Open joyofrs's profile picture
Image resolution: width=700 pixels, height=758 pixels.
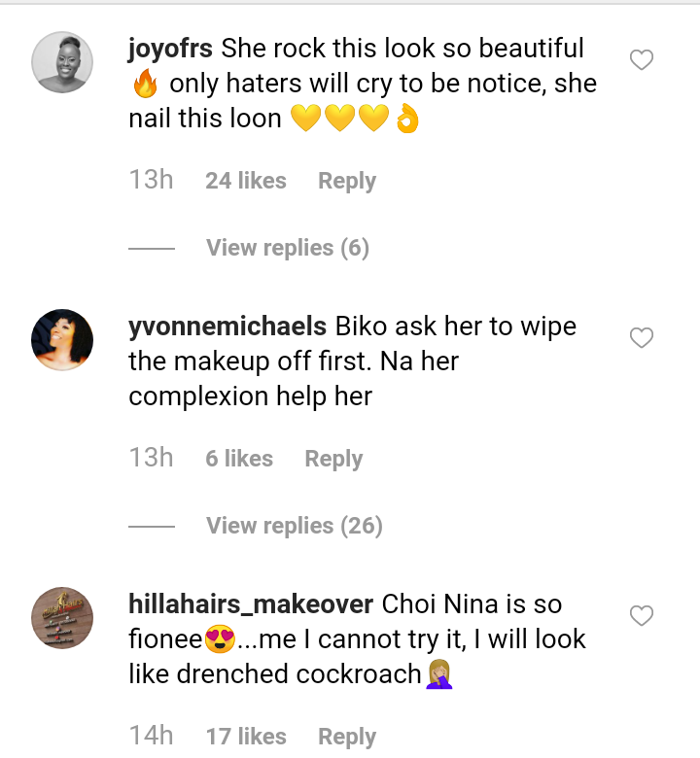click(x=62, y=62)
